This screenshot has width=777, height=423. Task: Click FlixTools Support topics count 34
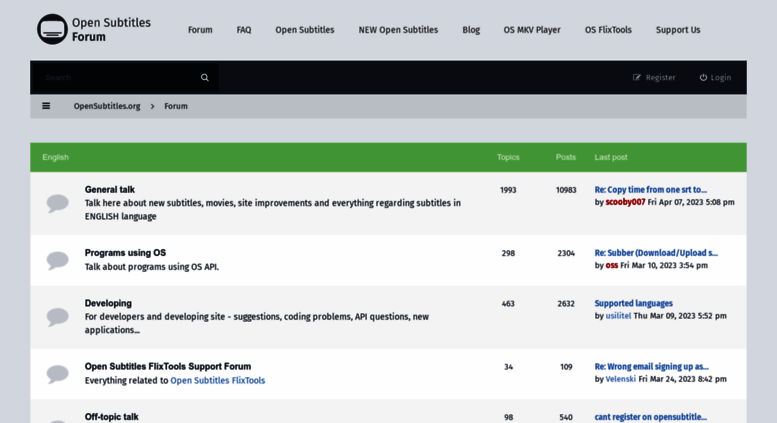[x=508, y=367]
